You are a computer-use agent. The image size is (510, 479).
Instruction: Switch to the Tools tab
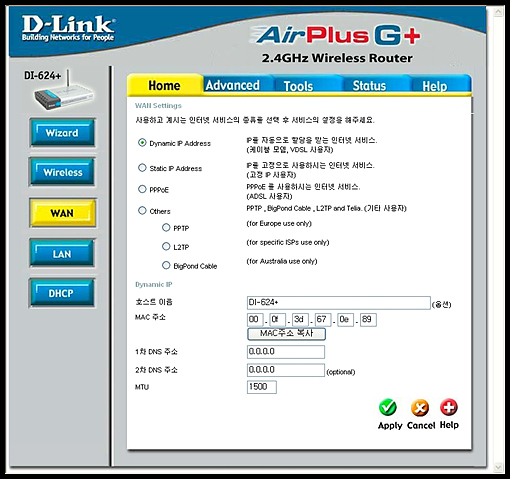(299, 86)
